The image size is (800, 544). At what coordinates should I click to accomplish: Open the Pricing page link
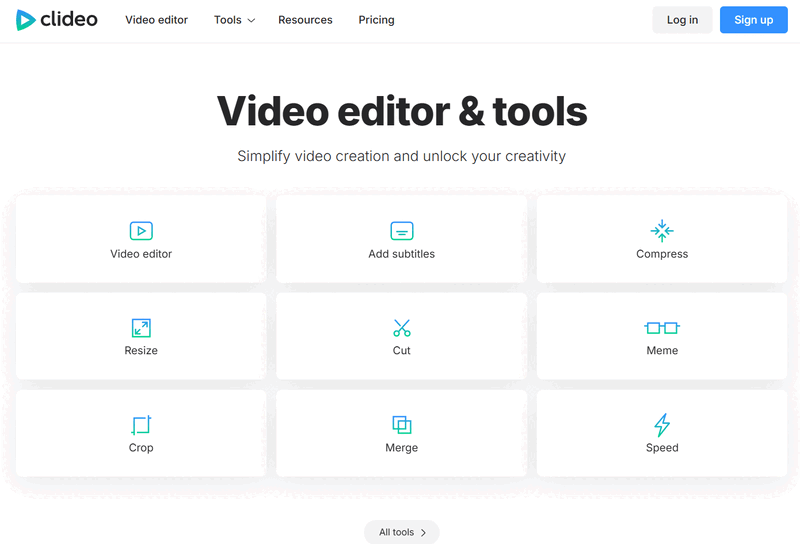376,20
